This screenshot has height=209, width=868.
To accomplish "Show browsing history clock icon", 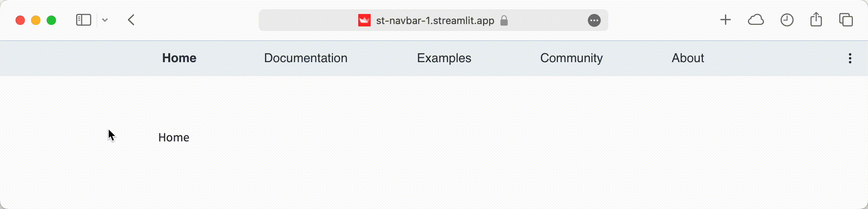I will 787,20.
